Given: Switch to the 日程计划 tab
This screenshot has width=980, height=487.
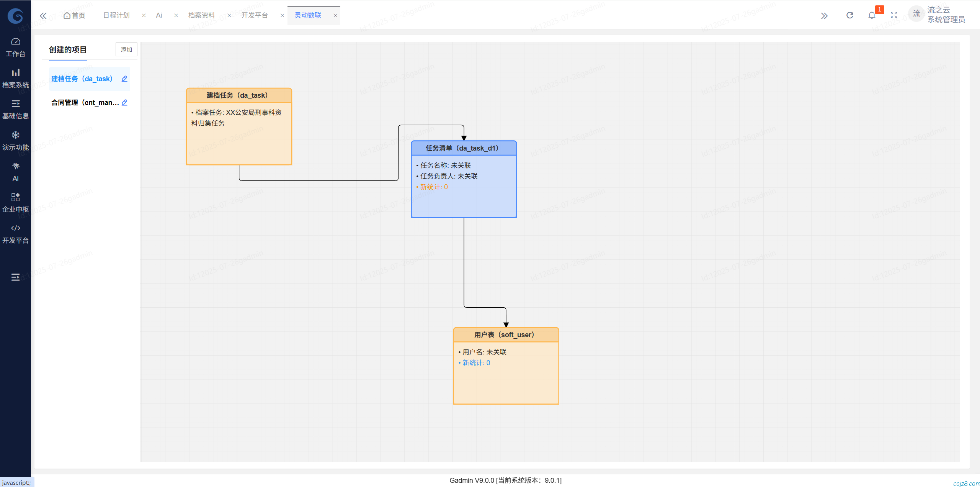Looking at the screenshot, I should click(x=116, y=15).
